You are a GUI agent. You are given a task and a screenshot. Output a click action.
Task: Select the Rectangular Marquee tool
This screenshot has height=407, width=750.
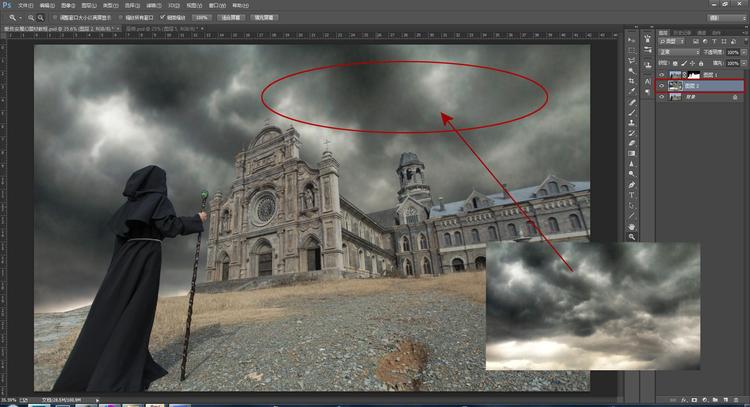[632, 50]
